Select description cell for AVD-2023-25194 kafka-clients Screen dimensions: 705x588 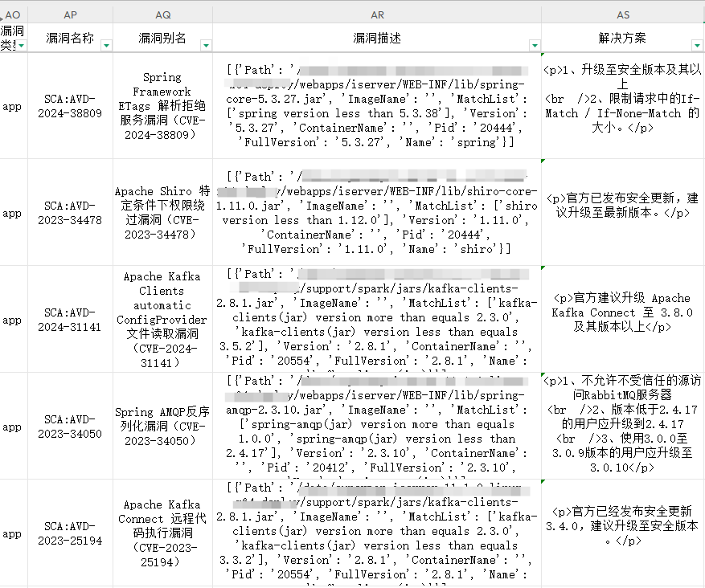pos(377,533)
